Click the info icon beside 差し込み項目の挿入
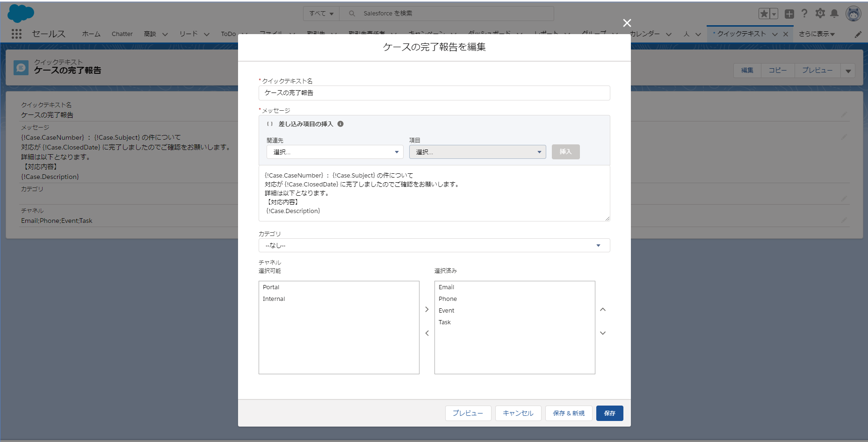868x442 pixels. (340, 124)
